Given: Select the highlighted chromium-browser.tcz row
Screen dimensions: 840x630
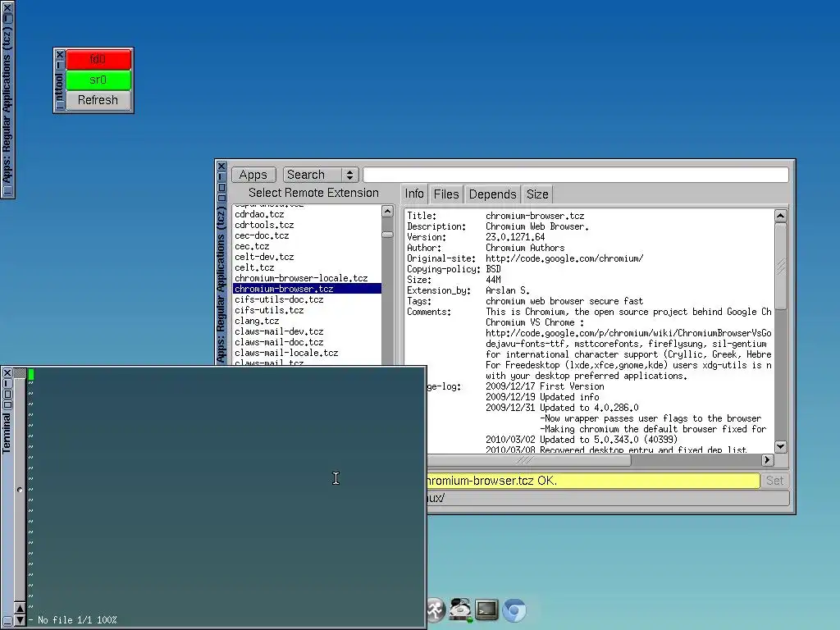Looking at the screenshot, I should 307,289.
